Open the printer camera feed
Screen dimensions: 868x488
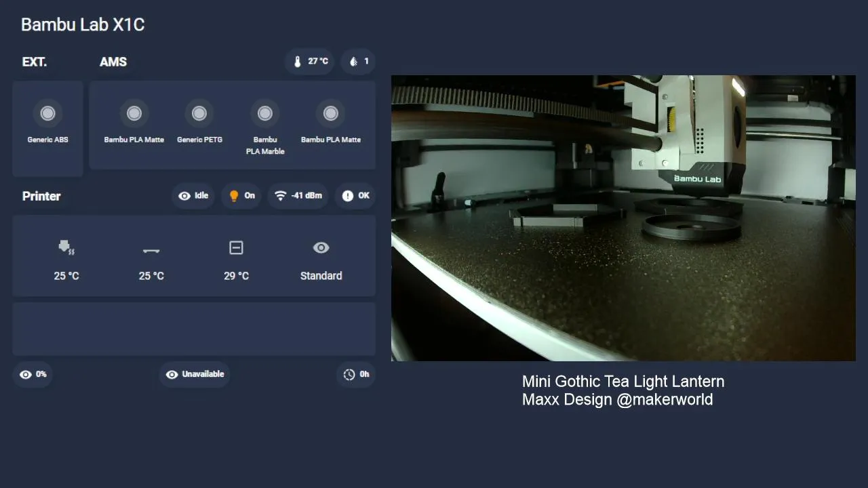[623, 218]
